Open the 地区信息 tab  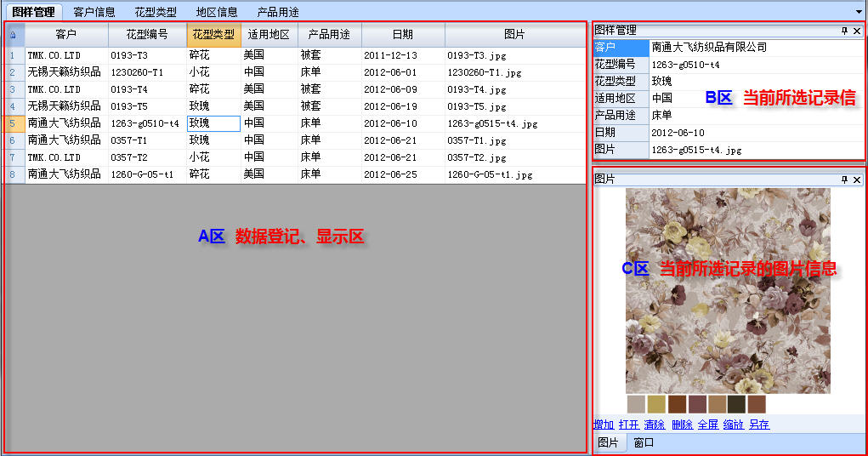217,12
